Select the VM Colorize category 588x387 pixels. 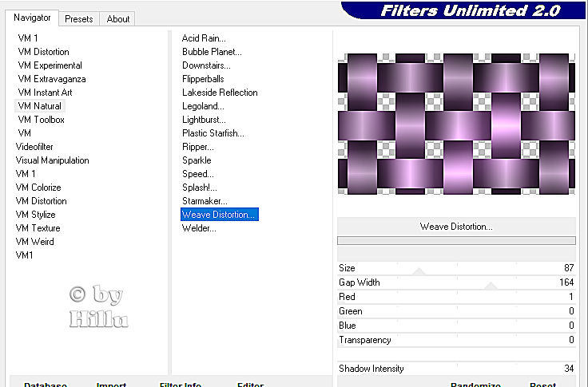[38, 188]
